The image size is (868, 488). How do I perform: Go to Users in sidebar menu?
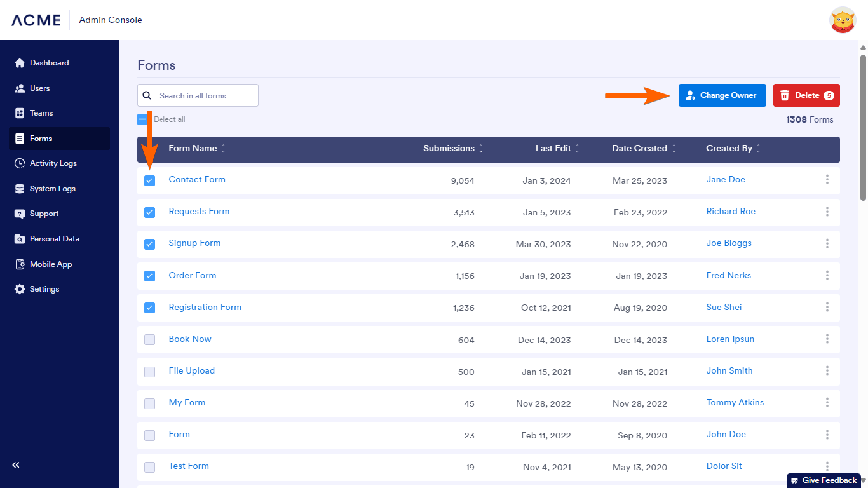[x=39, y=88]
